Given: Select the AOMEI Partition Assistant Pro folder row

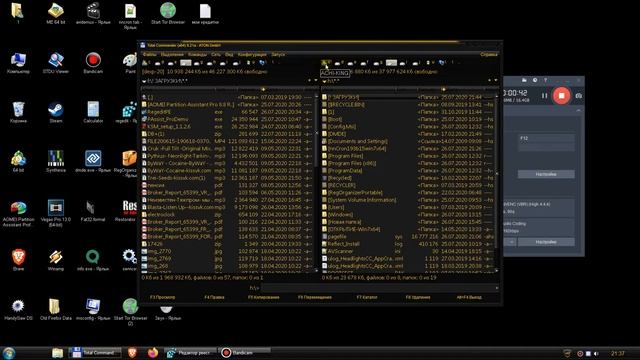Looking at the screenshot, I should pos(227,104).
